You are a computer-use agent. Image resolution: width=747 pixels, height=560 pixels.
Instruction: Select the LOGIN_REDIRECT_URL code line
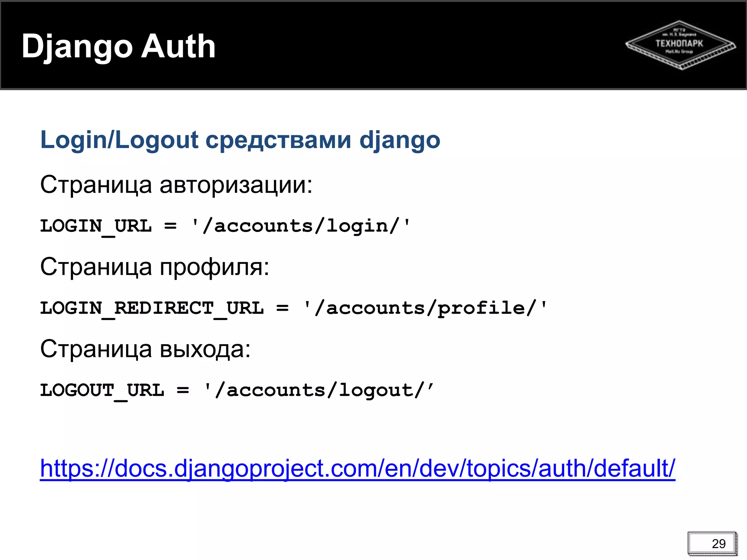[x=294, y=309]
